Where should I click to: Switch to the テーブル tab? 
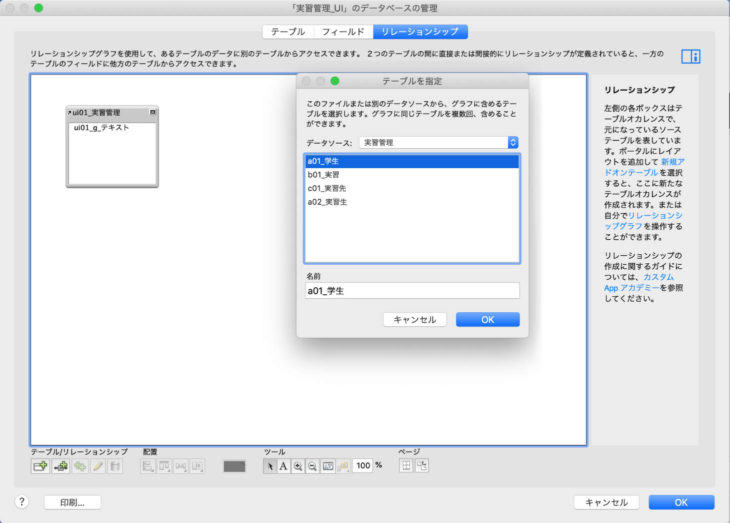(288, 32)
